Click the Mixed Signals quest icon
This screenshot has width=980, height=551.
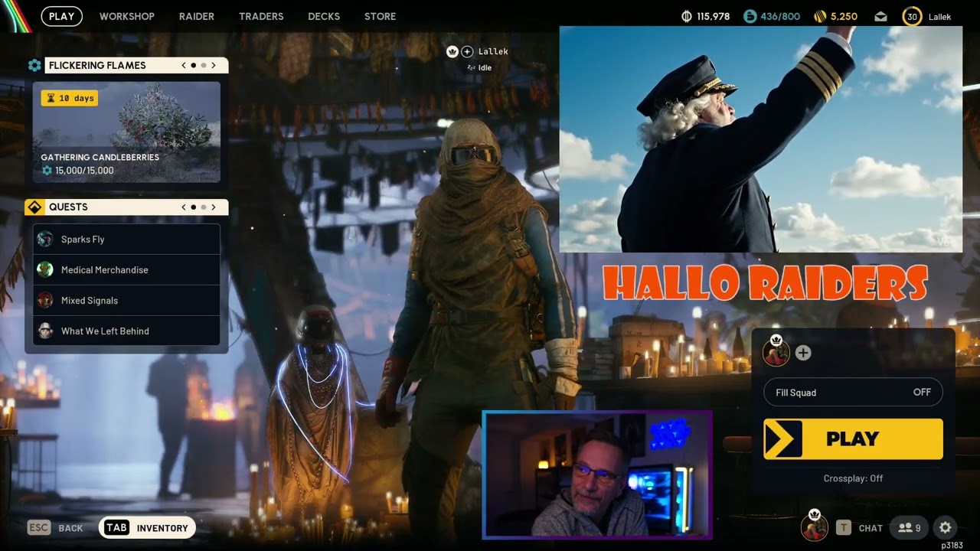45,300
